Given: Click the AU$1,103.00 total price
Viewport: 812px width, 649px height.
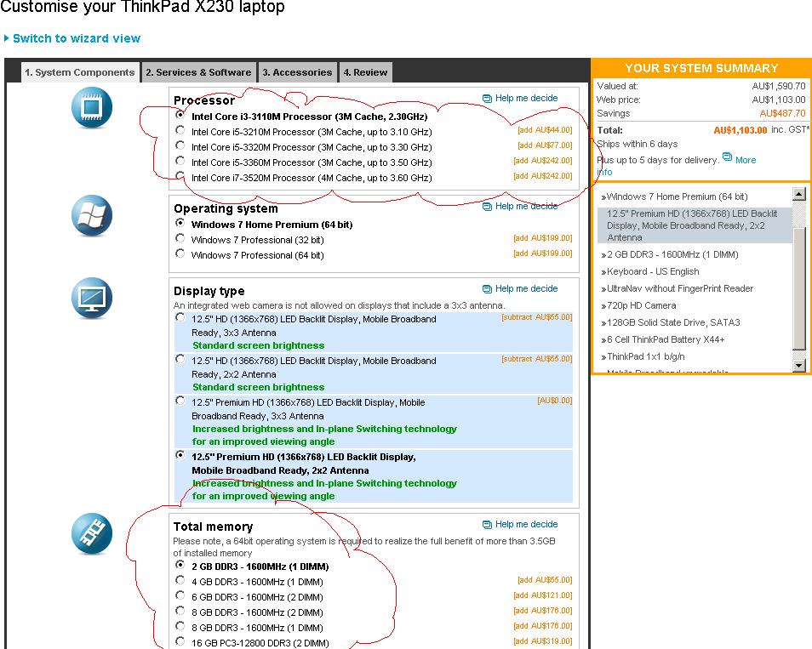Looking at the screenshot, I should pyautogui.click(x=740, y=130).
